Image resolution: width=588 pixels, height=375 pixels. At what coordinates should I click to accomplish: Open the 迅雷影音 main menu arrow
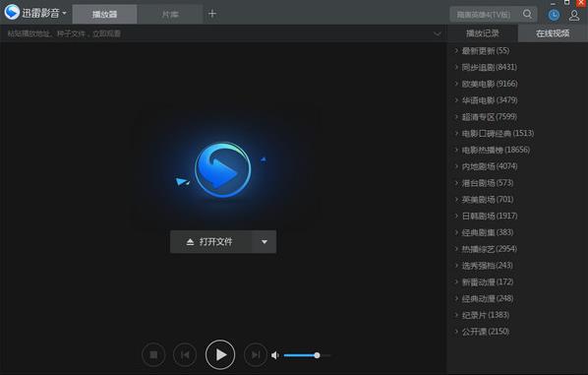[64, 13]
